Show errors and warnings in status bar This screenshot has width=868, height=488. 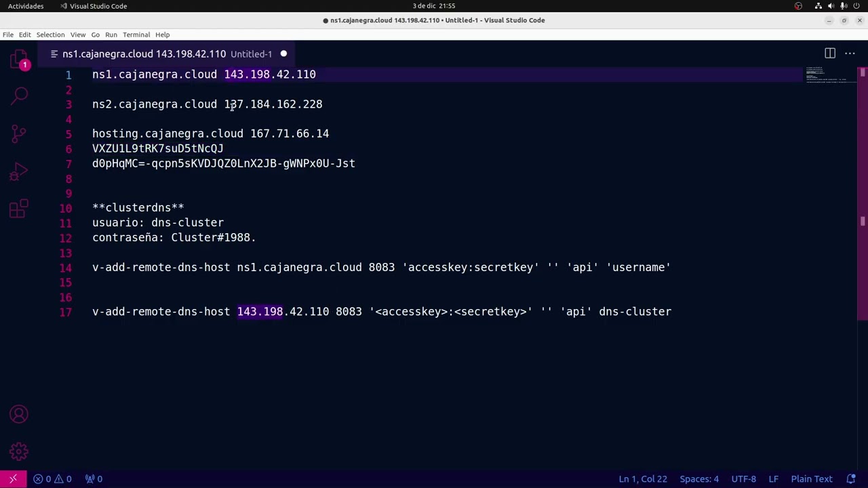[x=53, y=479]
